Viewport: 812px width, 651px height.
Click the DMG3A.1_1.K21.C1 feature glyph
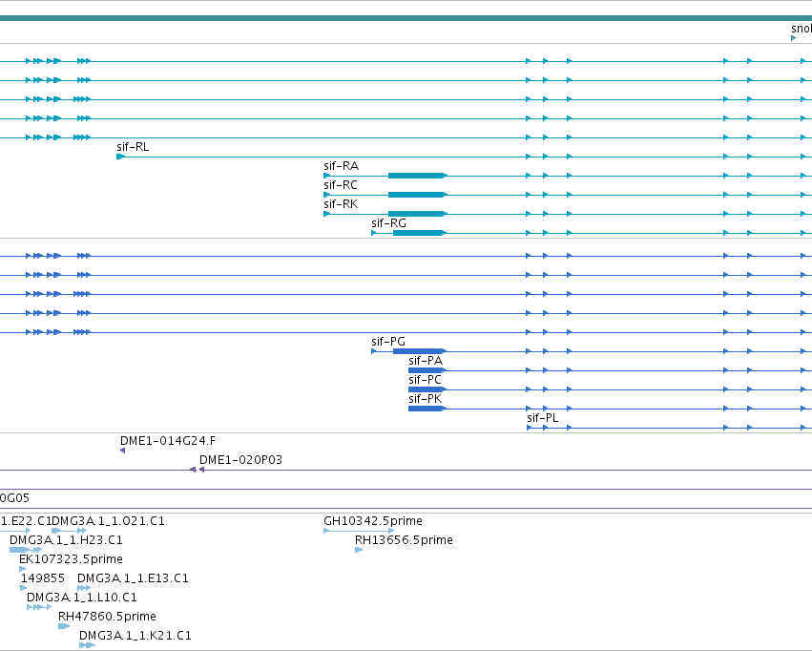tap(87, 646)
